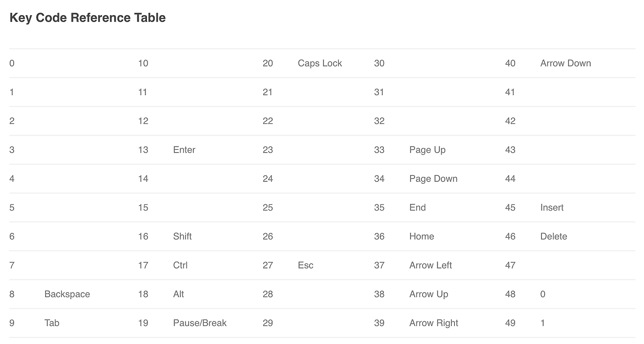Select the Ctrl entry for code 17
644x344 pixels.
coord(180,265)
